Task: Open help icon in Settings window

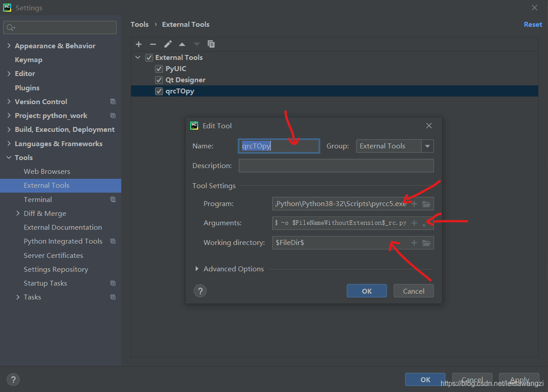Action: pos(13,379)
